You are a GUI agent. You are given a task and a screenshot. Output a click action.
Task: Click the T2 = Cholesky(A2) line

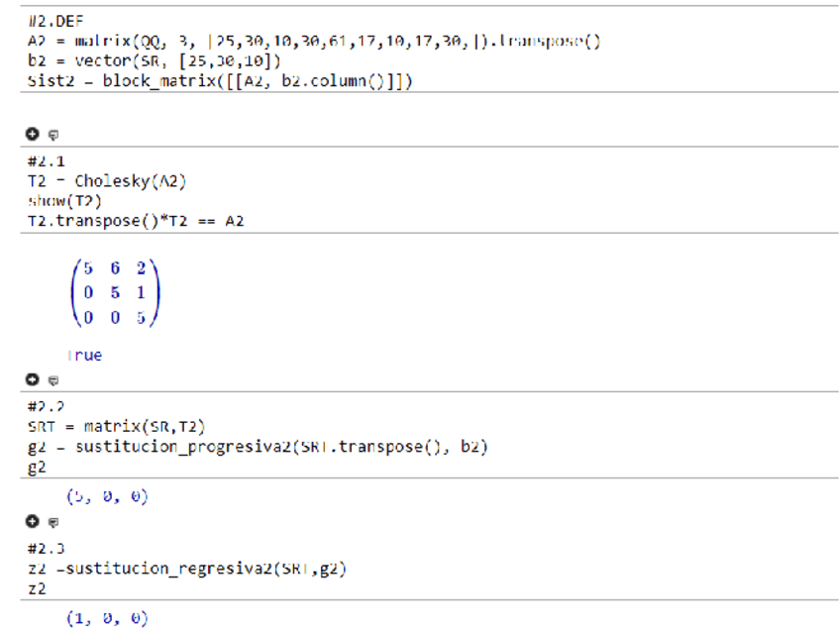coord(107,180)
